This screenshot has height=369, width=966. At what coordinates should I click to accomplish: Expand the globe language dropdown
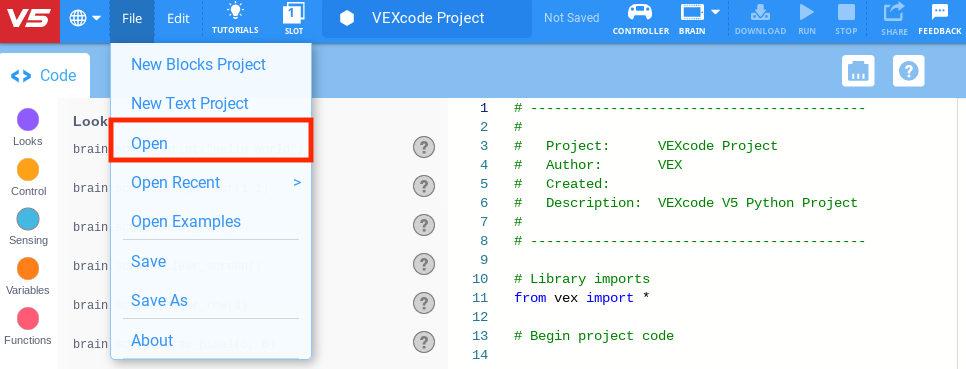pyautogui.click(x=85, y=18)
